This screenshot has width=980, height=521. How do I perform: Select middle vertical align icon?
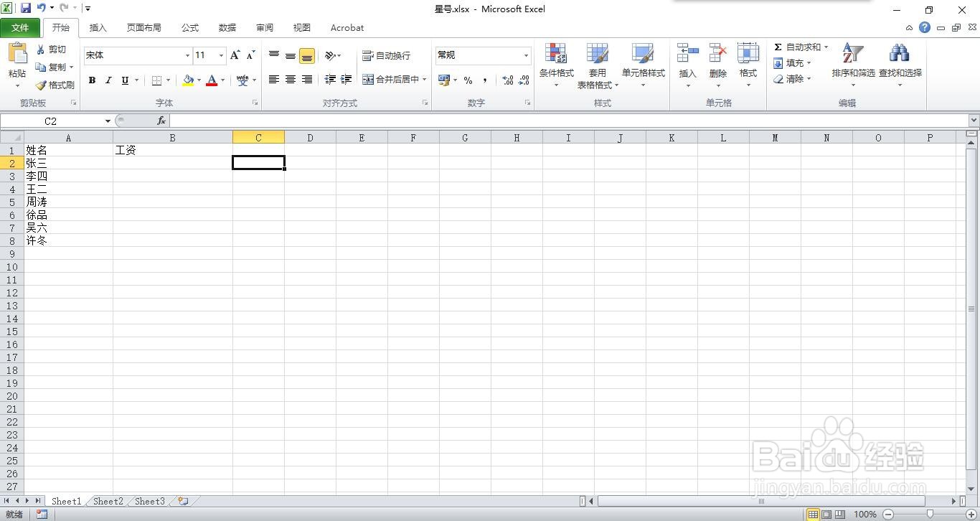291,55
